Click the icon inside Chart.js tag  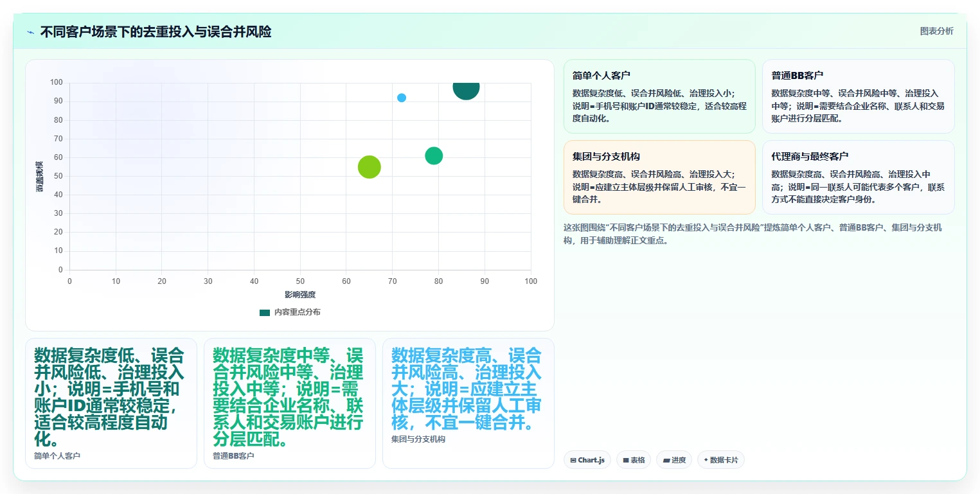pyautogui.click(x=573, y=461)
